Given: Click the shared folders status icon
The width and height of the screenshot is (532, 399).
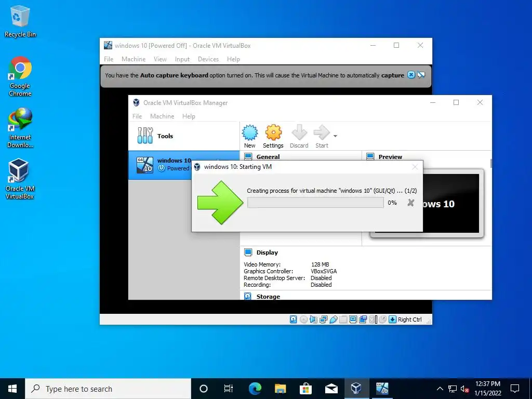Looking at the screenshot, I should [343, 320].
